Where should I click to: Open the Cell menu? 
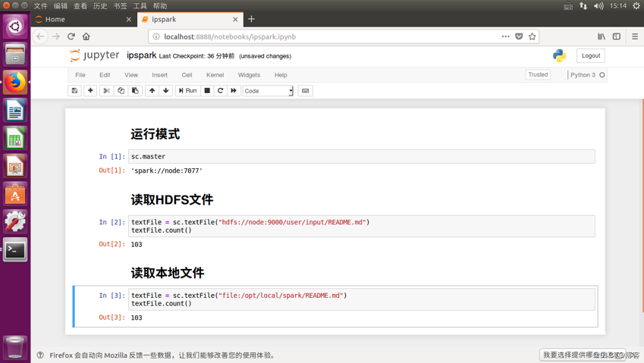(x=187, y=75)
